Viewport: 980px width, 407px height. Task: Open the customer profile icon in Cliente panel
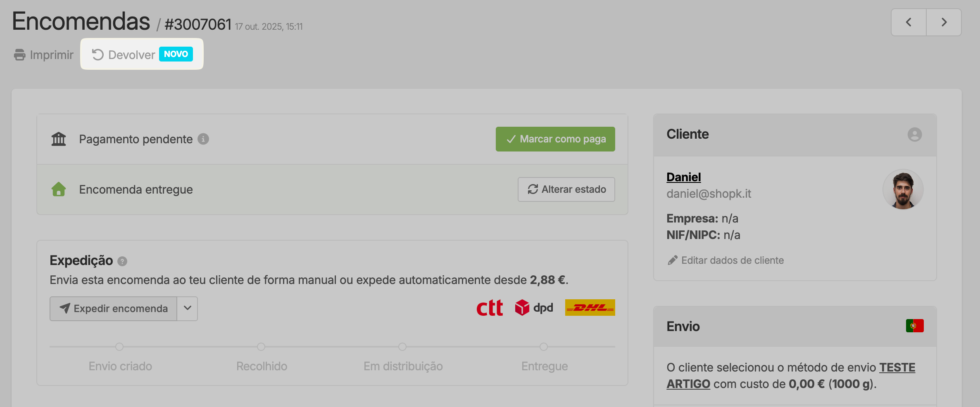pyautogui.click(x=915, y=135)
